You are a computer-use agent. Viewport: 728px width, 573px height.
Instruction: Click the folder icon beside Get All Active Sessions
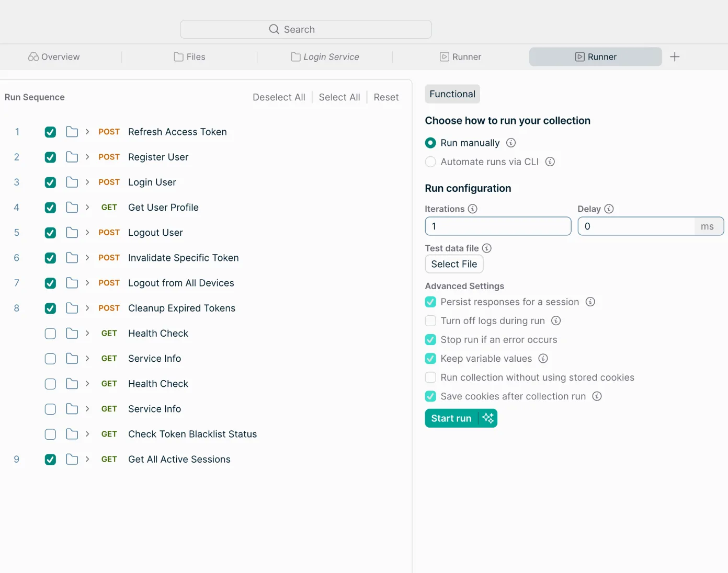72,459
